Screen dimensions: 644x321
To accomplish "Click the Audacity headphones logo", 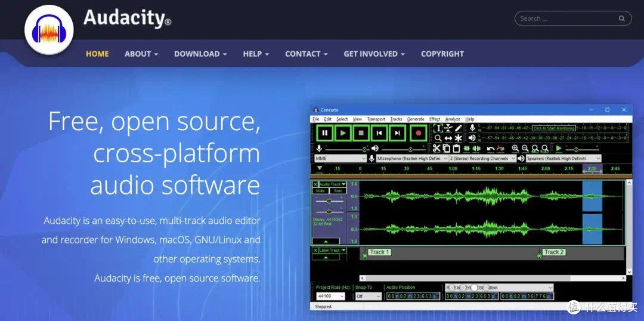I will point(49,30).
